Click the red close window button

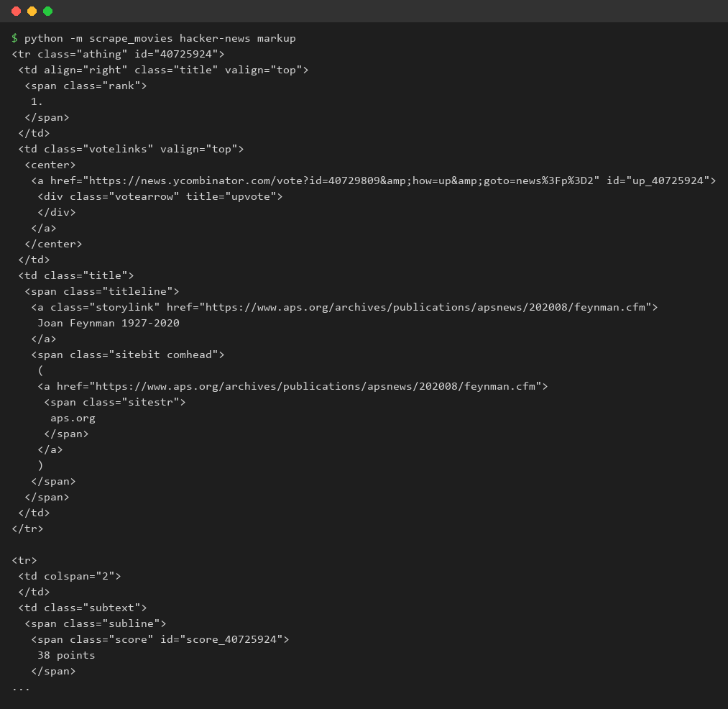(17, 12)
